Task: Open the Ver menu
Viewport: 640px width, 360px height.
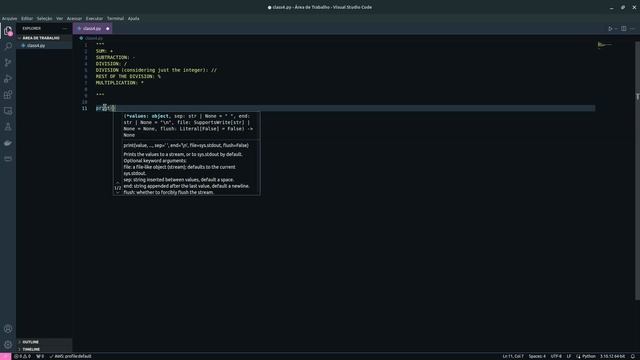Action: (60, 18)
